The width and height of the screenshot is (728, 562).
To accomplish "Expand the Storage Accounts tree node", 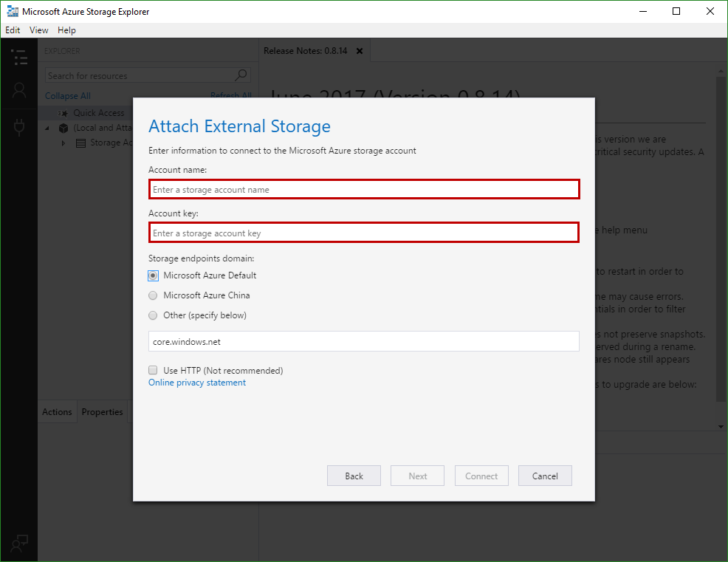I will click(63, 143).
